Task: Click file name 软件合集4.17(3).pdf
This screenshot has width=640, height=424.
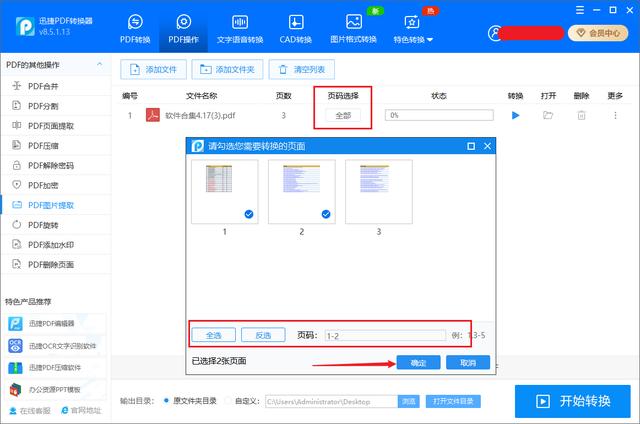Action: coord(200,115)
